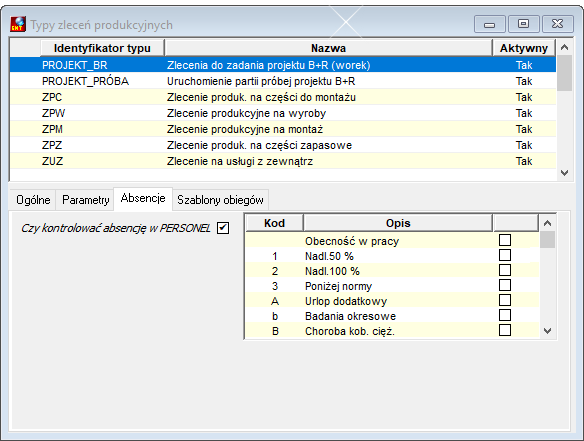This screenshot has width=584, height=441.
Task: Click the Tak value in ZUZ row
Action: 524,161
